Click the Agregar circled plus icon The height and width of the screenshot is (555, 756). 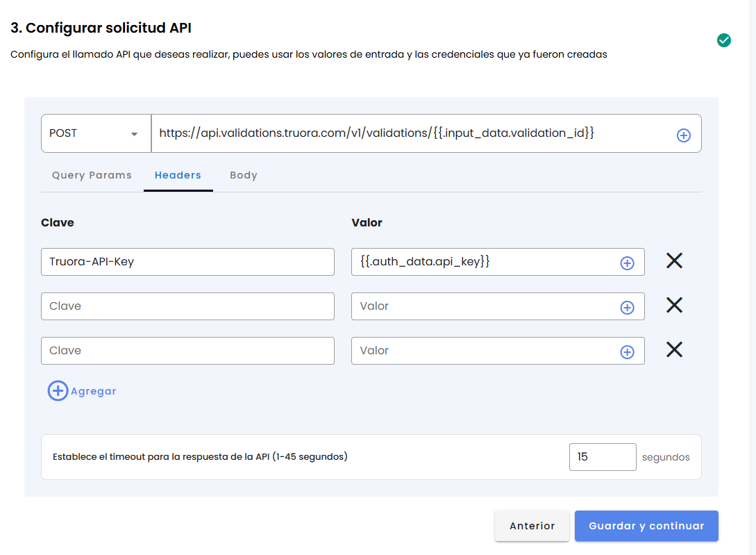[58, 391]
